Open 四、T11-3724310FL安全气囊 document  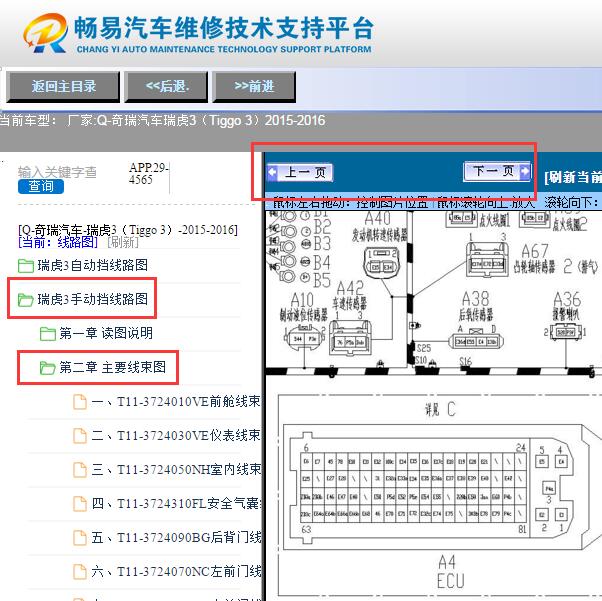click(x=176, y=503)
